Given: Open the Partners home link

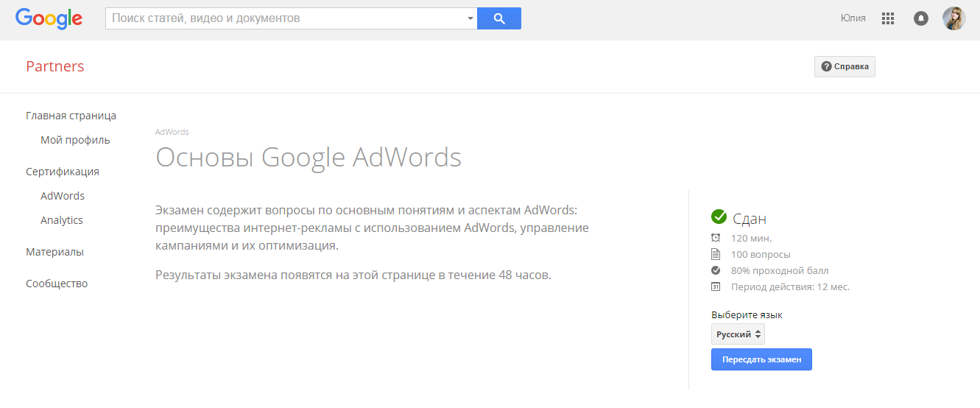Looking at the screenshot, I should click(55, 66).
